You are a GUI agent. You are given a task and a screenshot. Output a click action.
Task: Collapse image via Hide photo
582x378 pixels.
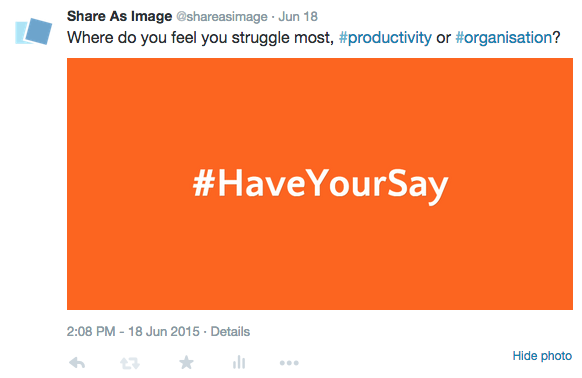tap(542, 356)
